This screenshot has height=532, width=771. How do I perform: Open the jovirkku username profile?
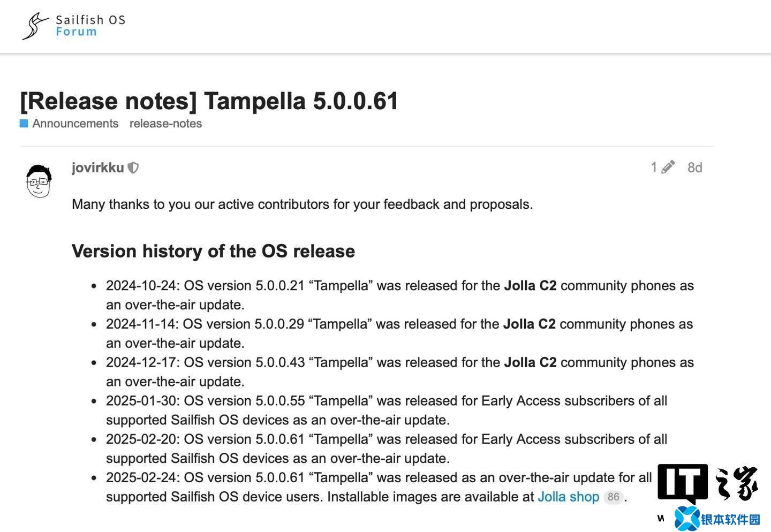pos(98,168)
